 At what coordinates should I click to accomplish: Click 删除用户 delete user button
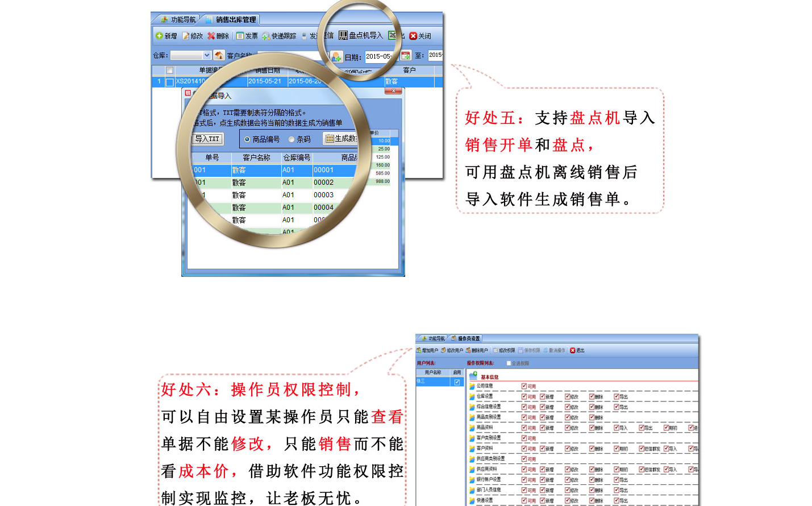pyautogui.click(x=477, y=350)
